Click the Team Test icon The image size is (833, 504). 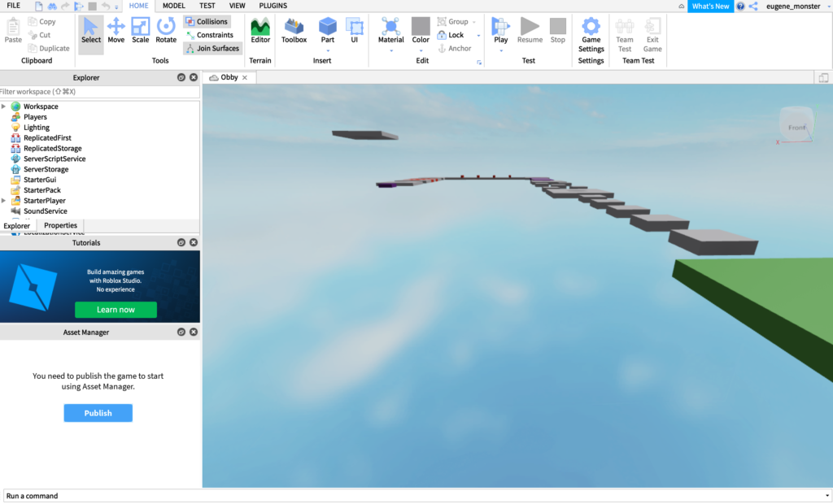pyautogui.click(x=625, y=35)
